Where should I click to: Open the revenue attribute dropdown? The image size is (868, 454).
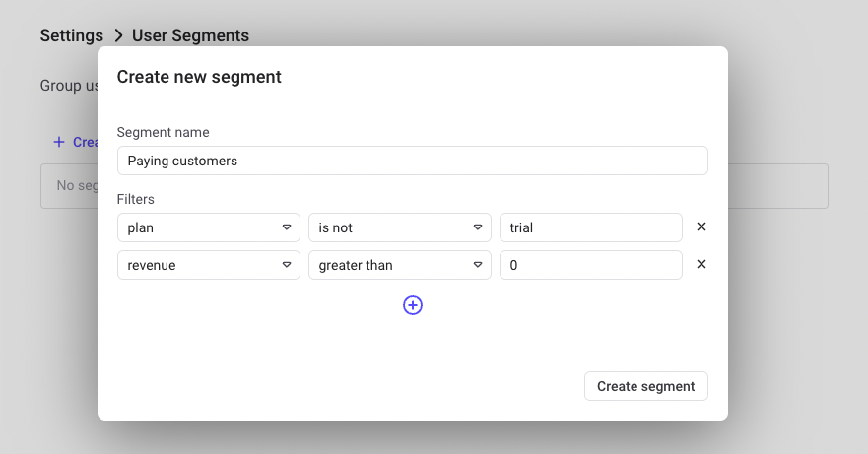[x=209, y=265]
